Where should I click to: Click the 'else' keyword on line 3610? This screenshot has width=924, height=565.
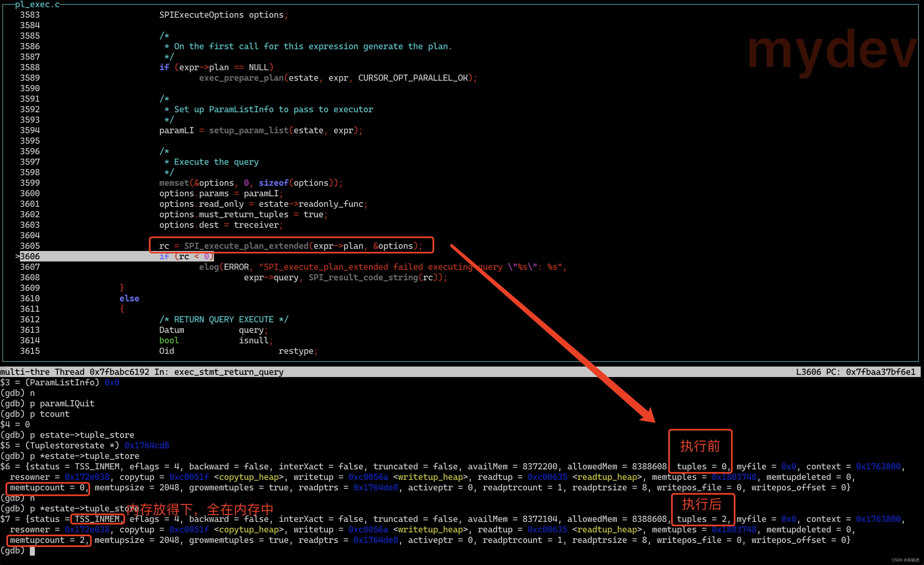[x=129, y=298]
